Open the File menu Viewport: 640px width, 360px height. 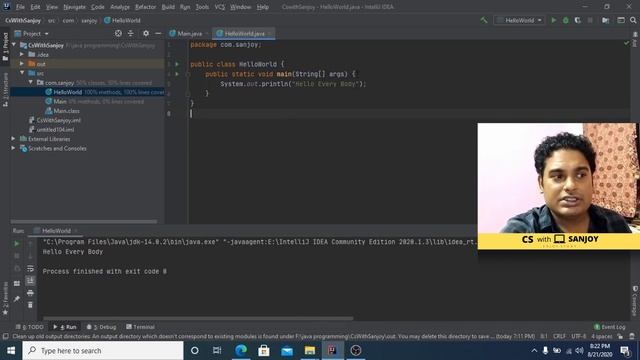click(x=20, y=7)
